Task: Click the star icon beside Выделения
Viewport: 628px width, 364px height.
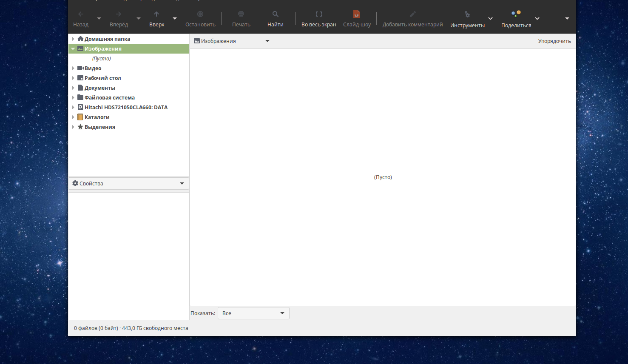Action: 80,127
